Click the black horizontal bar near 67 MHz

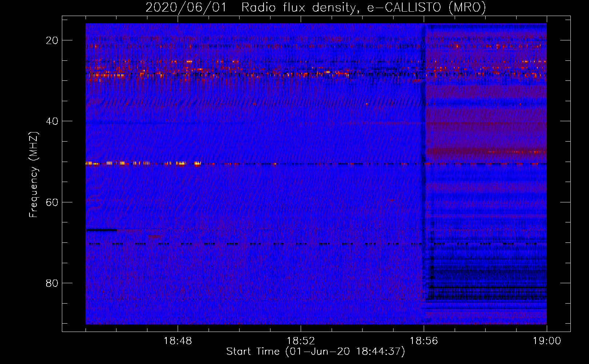pyautogui.click(x=102, y=230)
